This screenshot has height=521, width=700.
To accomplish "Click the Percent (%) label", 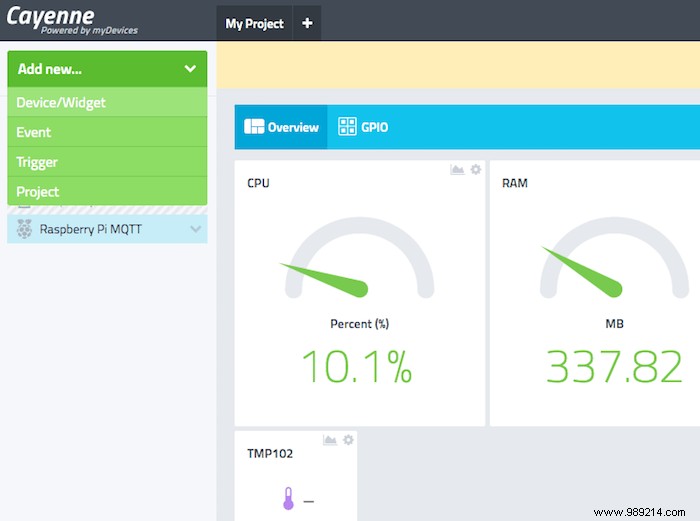I will [x=359, y=324].
